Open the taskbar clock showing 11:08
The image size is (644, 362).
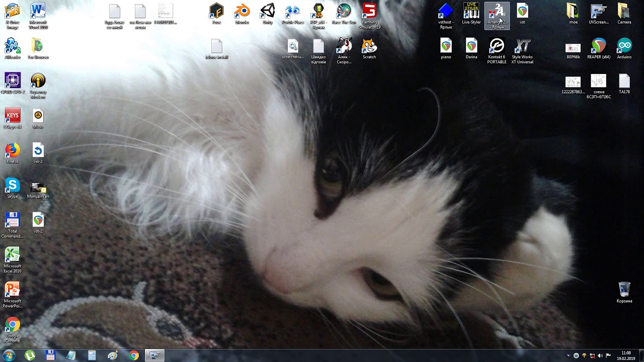(x=626, y=355)
